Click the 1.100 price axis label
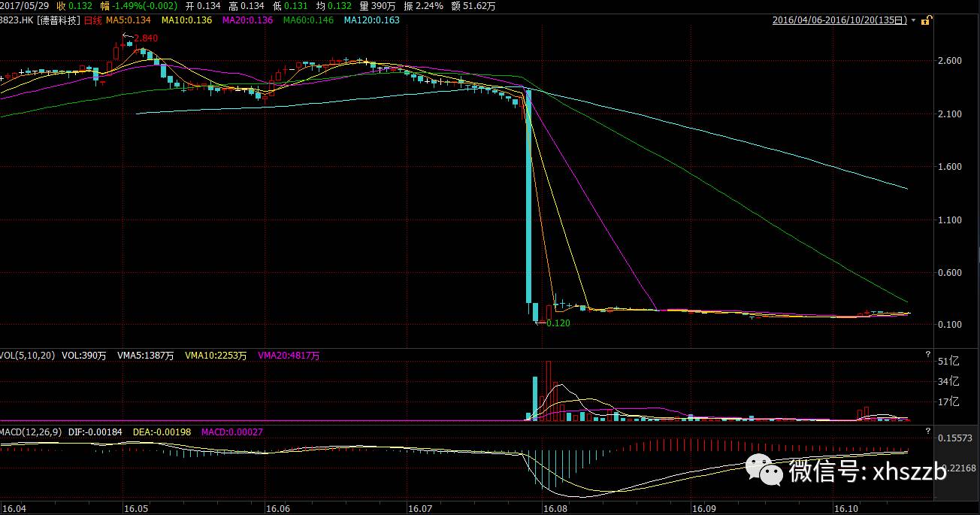This screenshot has height=515, width=980. [x=950, y=220]
